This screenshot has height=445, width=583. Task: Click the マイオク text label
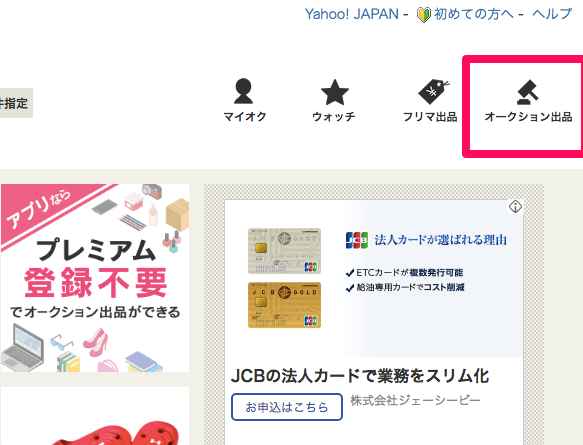coord(245,117)
